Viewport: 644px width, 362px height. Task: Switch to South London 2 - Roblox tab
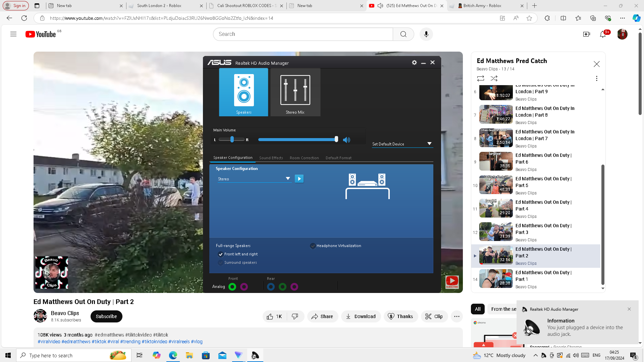tap(166, 6)
